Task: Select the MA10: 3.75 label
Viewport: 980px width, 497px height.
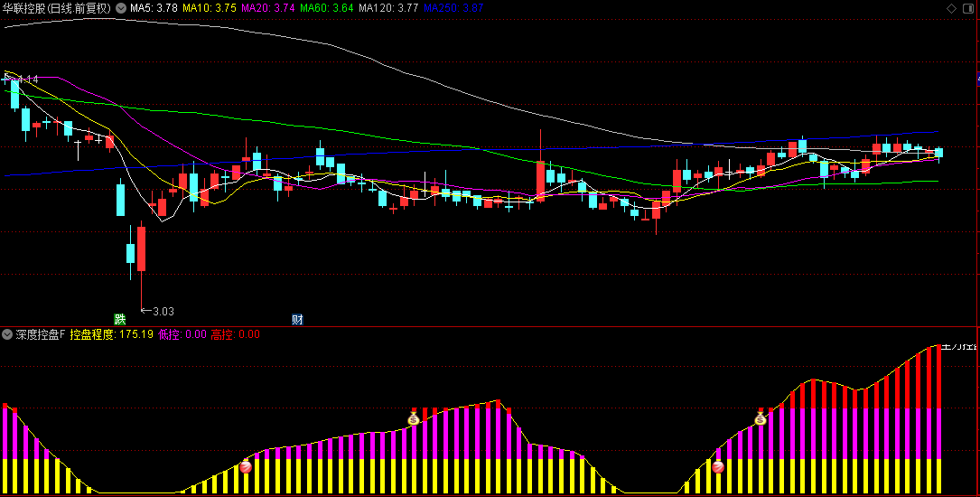Action: pyautogui.click(x=210, y=8)
